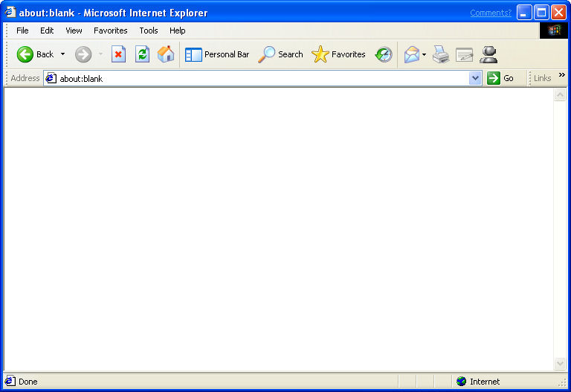The width and height of the screenshot is (571, 392).
Task: Show History with the clock icon
Action: (384, 54)
